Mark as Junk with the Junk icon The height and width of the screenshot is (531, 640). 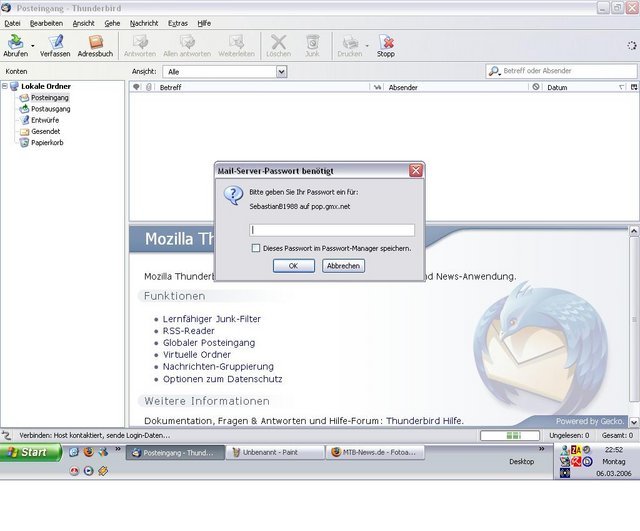pyautogui.click(x=312, y=46)
